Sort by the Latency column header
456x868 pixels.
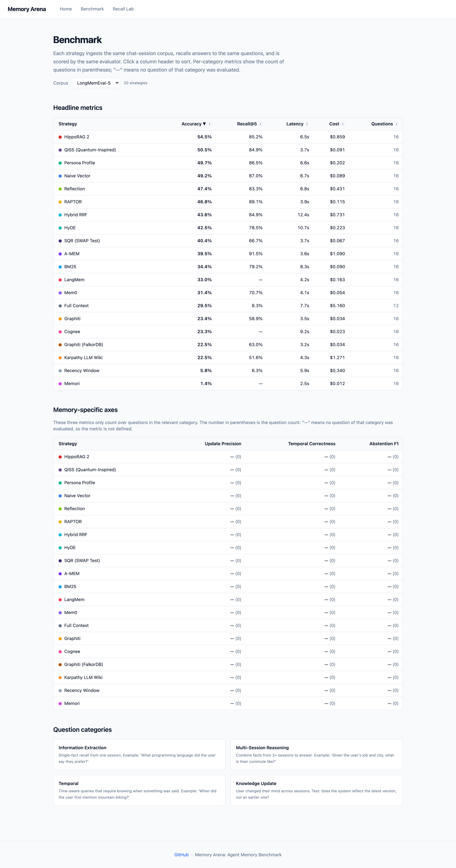click(x=295, y=124)
